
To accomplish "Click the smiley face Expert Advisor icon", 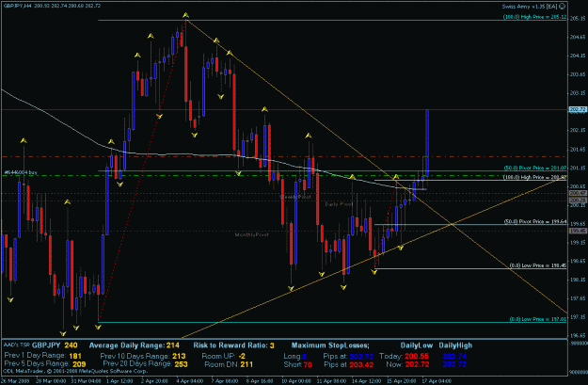I will coord(562,6).
